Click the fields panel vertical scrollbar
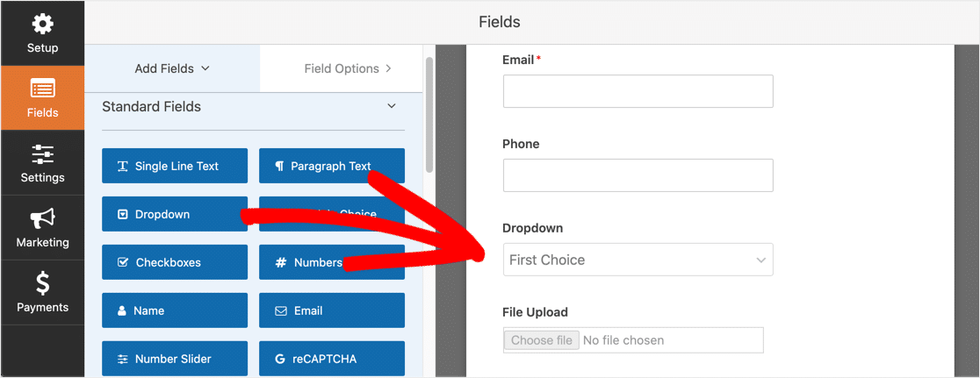 click(429, 115)
